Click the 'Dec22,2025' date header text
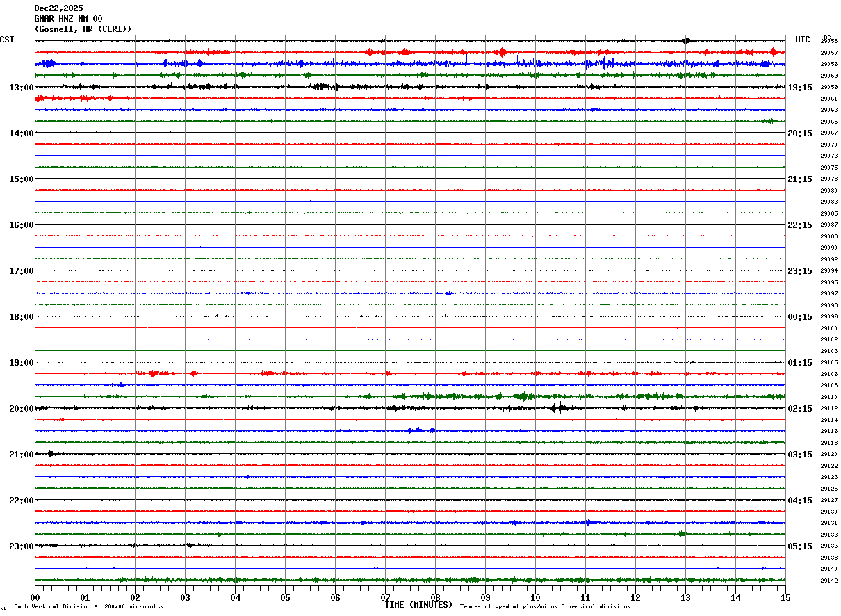 point(58,8)
